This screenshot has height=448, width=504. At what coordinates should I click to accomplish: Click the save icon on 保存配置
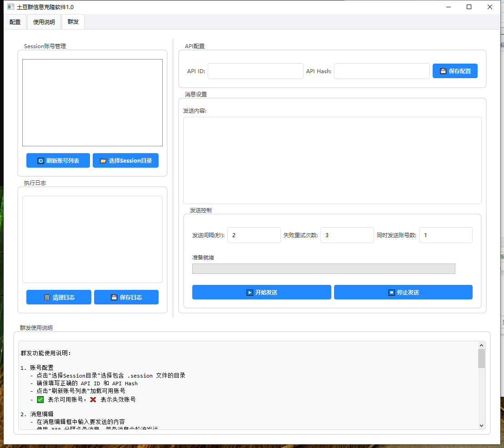(x=443, y=71)
